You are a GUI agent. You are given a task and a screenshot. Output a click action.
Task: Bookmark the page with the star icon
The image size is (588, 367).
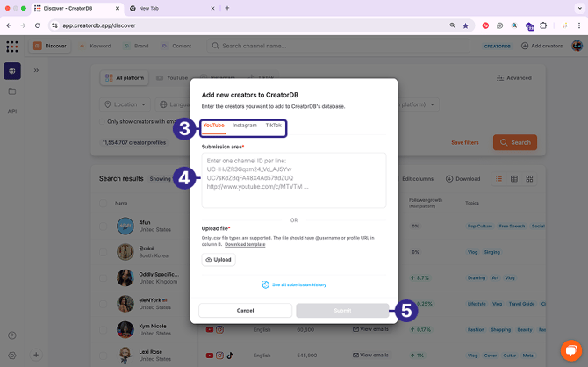[x=465, y=25]
